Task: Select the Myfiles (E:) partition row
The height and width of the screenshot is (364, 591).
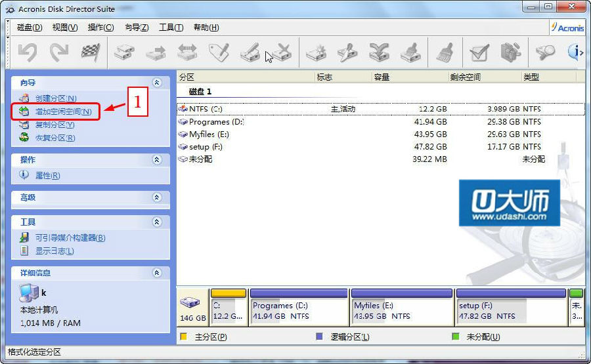Action: (209, 134)
